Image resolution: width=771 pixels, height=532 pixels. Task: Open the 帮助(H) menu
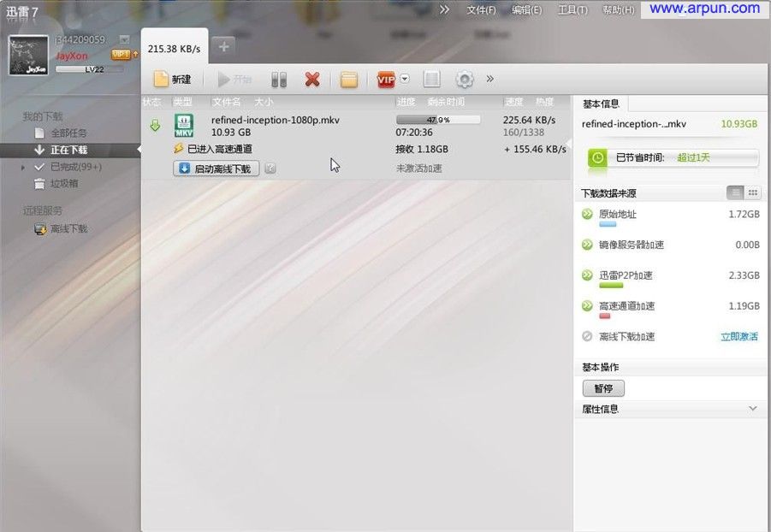pyautogui.click(x=619, y=9)
